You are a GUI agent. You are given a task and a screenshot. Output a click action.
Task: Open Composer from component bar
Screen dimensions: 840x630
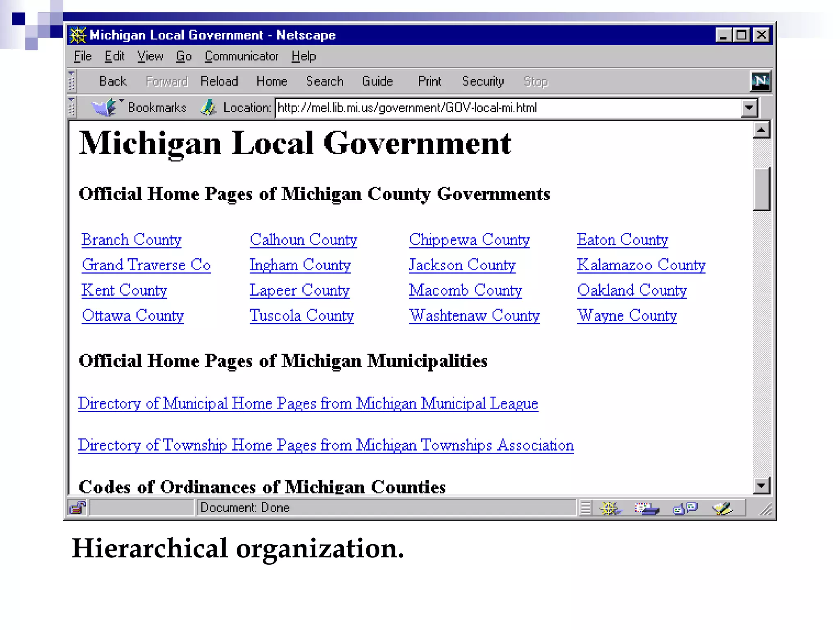[722, 509]
